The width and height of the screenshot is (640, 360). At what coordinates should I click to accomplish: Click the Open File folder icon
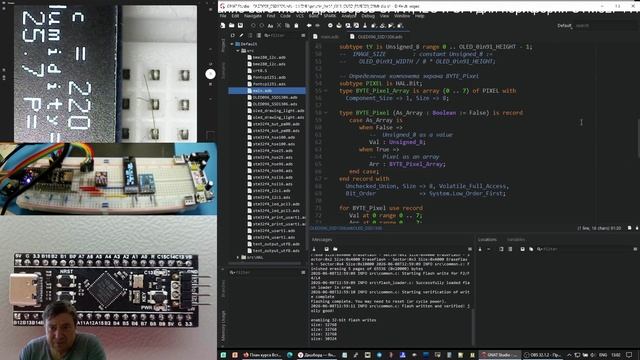tap(231, 26)
